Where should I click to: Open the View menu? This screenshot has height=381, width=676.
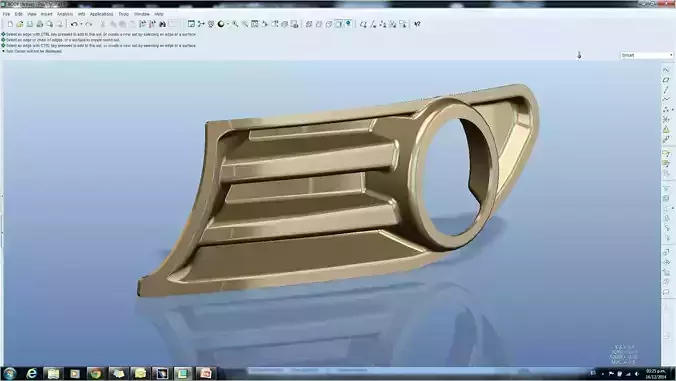coord(32,14)
